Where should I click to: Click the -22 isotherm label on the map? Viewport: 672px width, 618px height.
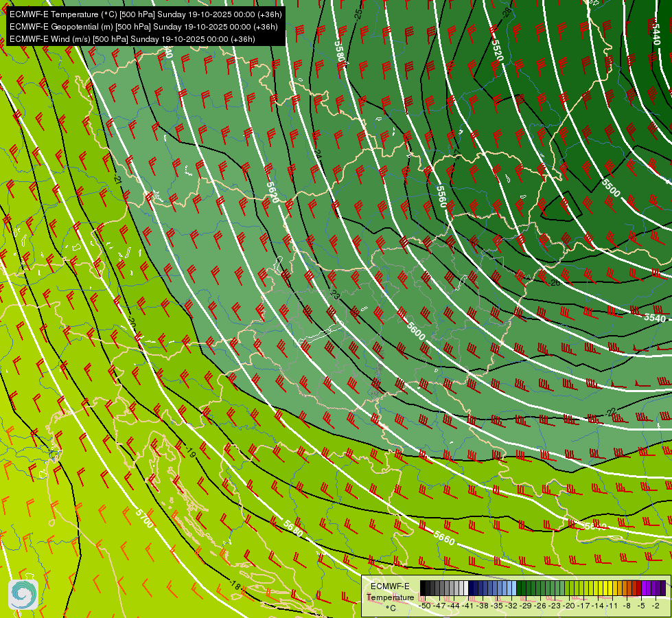coord(611,412)
